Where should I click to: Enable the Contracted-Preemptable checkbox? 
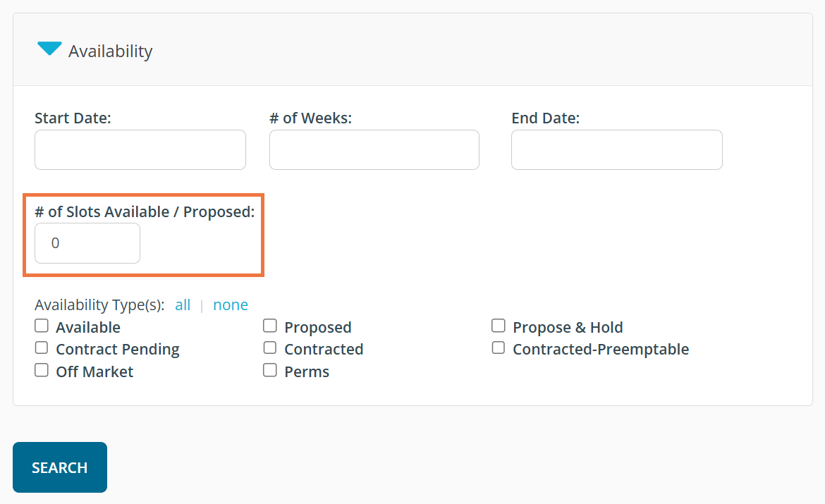(x=499, y=348)
